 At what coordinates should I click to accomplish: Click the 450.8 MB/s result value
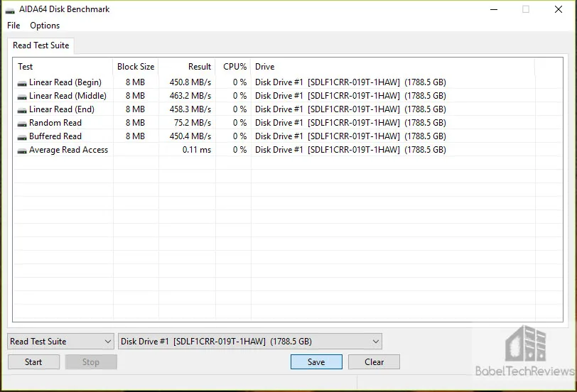[x=190, y=82]
